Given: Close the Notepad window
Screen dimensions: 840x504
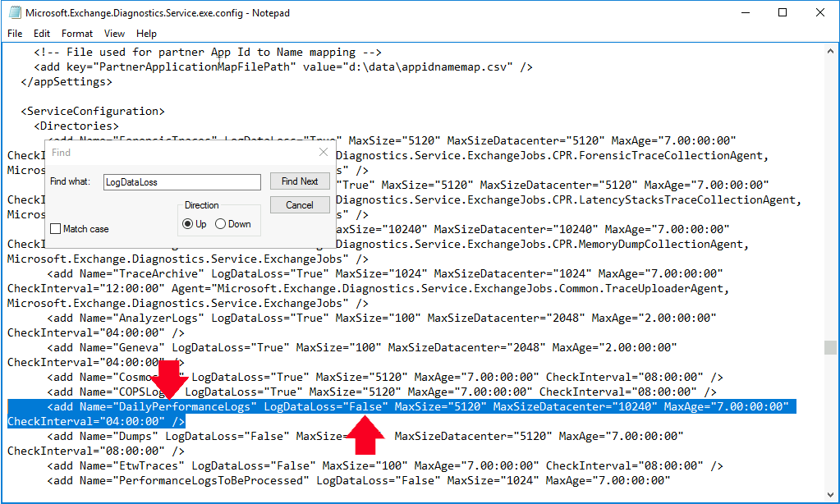Looking at the screenshot, I should tap(819, 12).
